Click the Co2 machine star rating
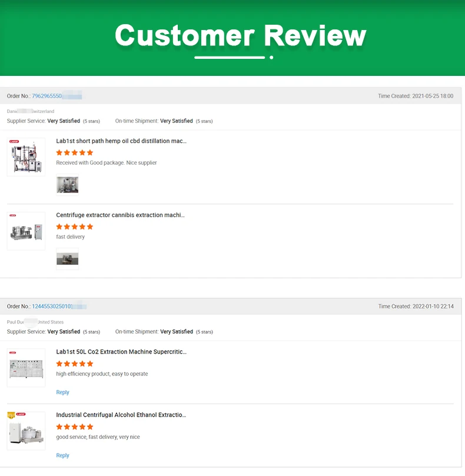465x476 pixels. pos(75,364)
